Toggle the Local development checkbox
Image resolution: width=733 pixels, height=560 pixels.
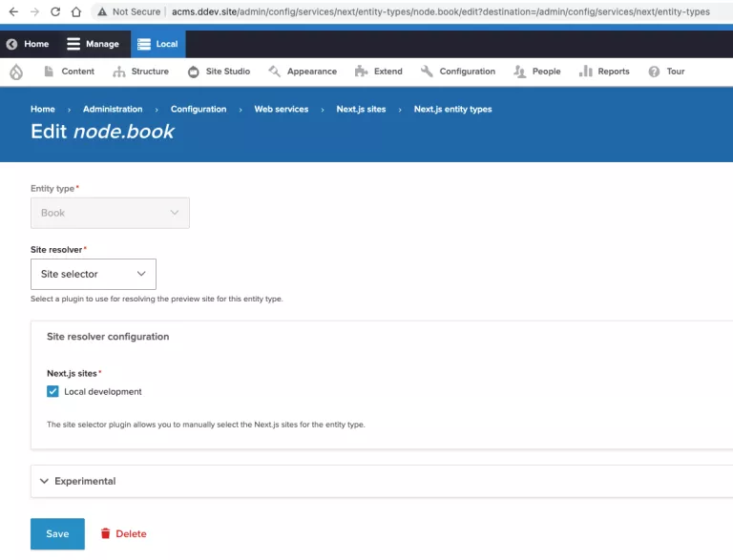point(52,391)
